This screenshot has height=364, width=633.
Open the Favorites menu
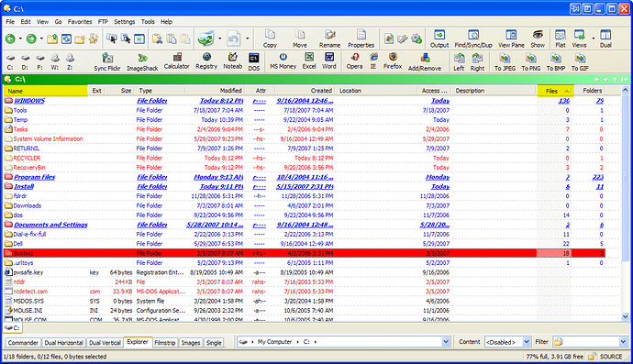click(80, 22)
